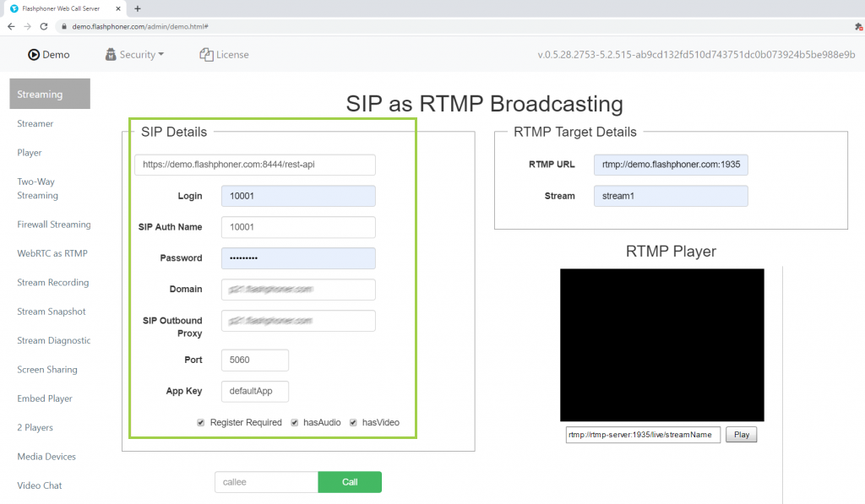Screen dimensions: 865x504
Task: Click the RTMP Player heading
Action: [x=671, y=252]
